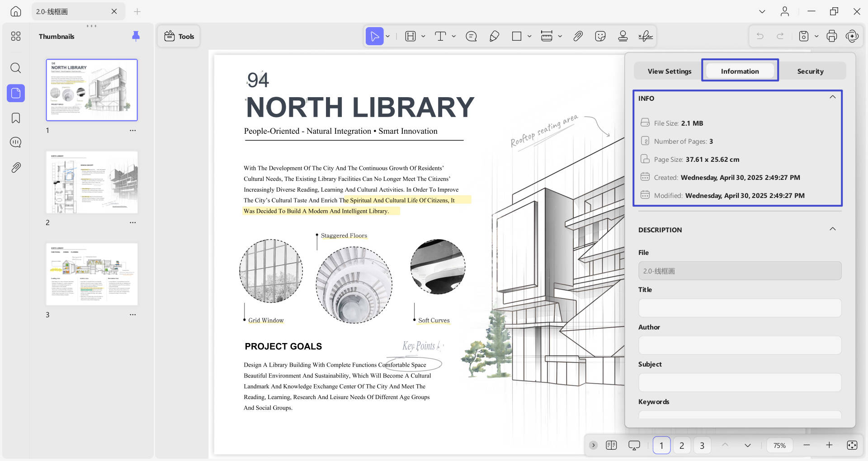
Task: Click the attachment paperclip toolbar icon
Action: (x=578, y=36)
